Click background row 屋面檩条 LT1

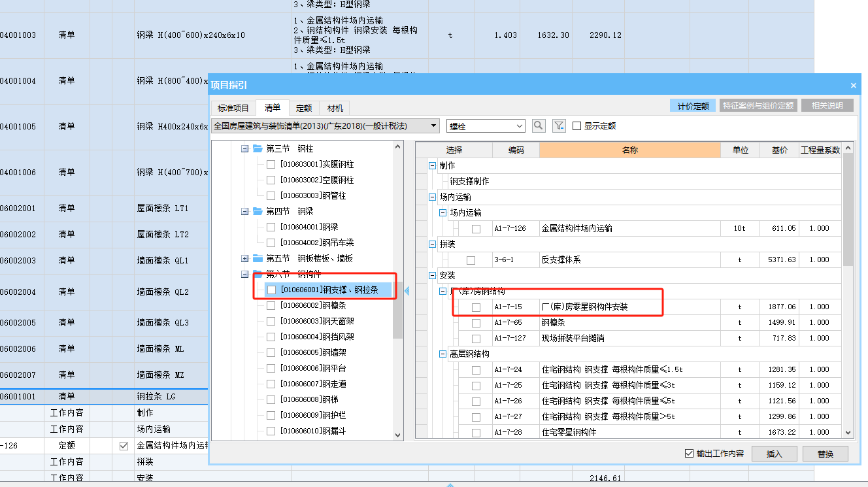coord(162,208)
